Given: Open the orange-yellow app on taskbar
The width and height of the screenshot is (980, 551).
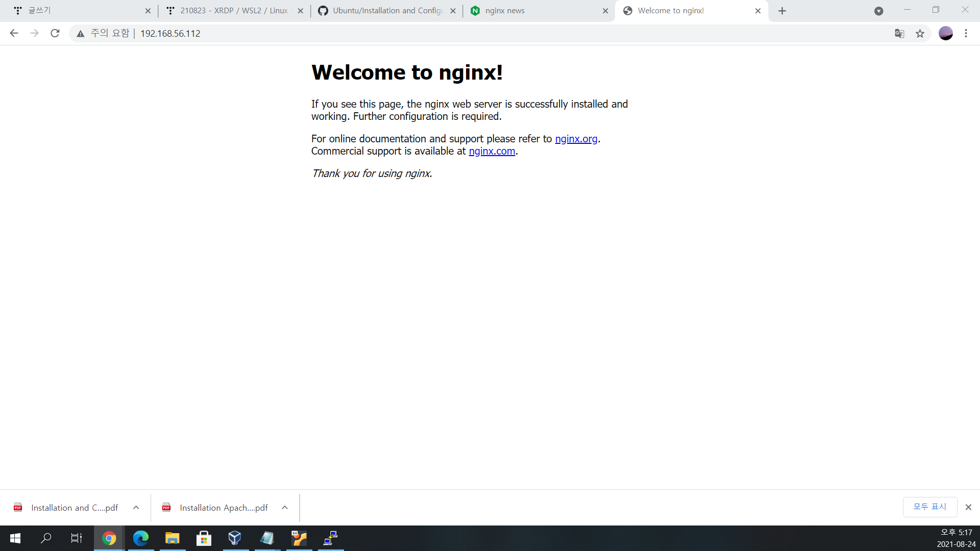Looking at the screenshot, I should (299, 538).
